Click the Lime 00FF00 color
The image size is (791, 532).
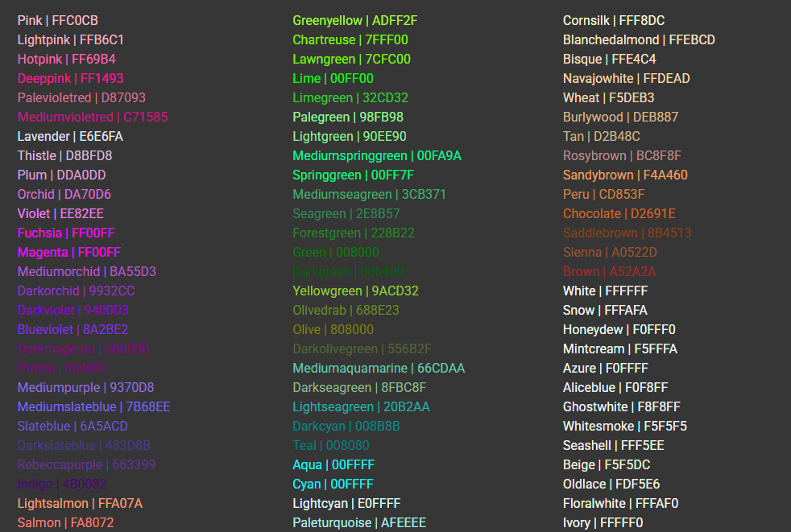tap(333, 78)
